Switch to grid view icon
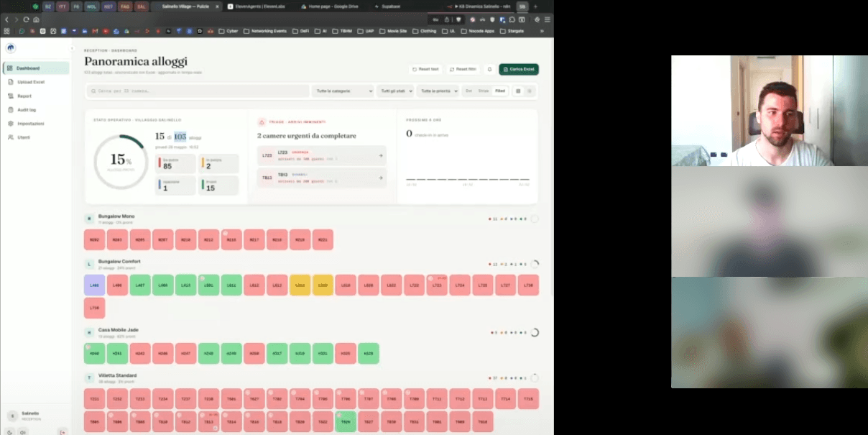This screenshot has width=868, height=435. (517, 91)
